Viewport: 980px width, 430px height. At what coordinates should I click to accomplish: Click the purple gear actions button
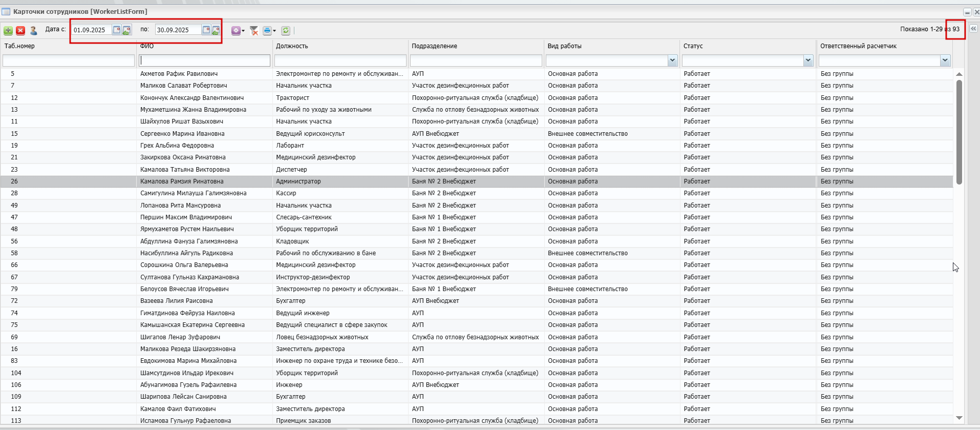coord(236,31)
